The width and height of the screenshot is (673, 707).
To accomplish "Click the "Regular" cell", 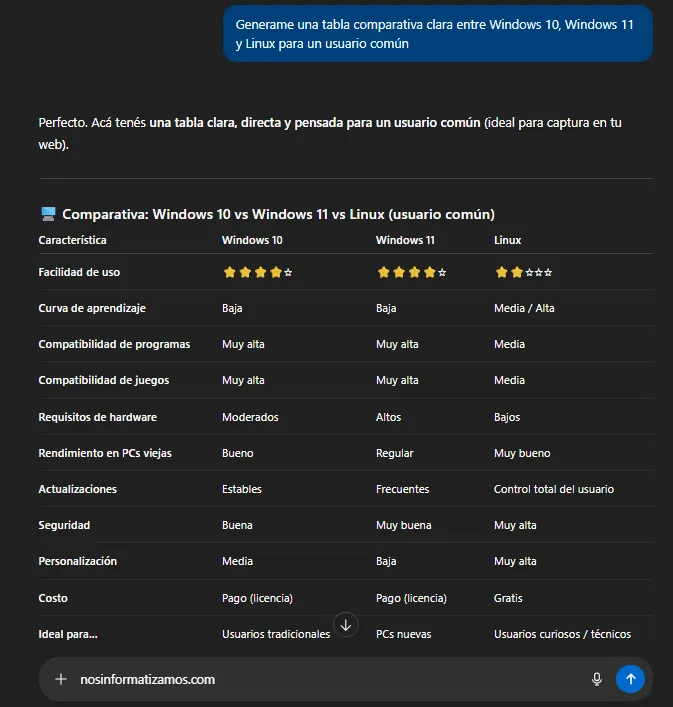I will coord(395,453).
